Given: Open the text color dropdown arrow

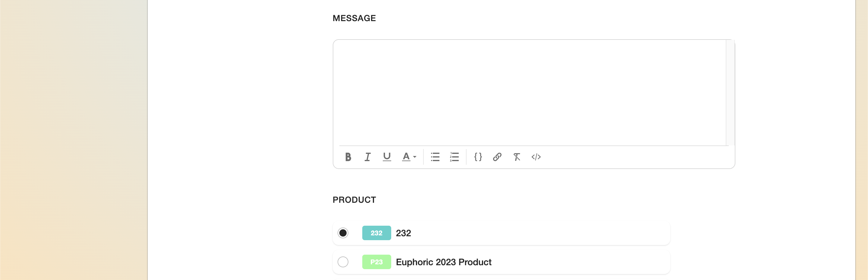Looking at the screenshot, I should point(415,157).
